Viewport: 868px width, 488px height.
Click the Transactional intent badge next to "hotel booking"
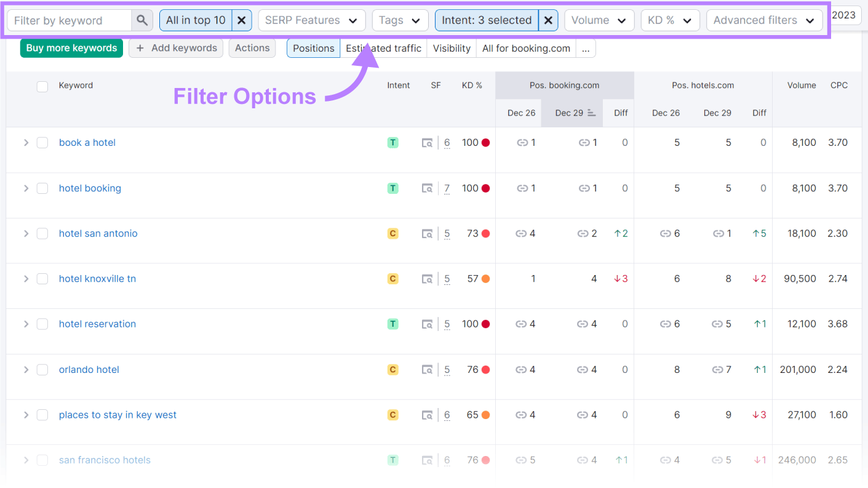(x=392, y=188)
